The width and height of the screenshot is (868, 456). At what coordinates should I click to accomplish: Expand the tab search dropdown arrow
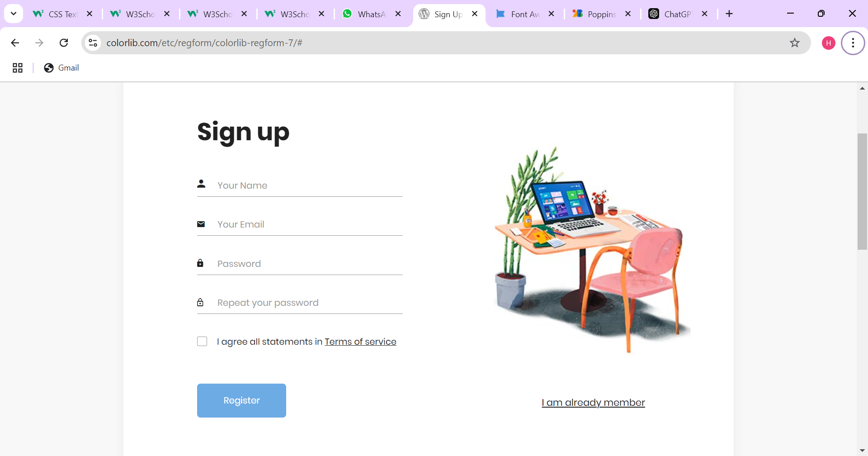pos(14,14)
